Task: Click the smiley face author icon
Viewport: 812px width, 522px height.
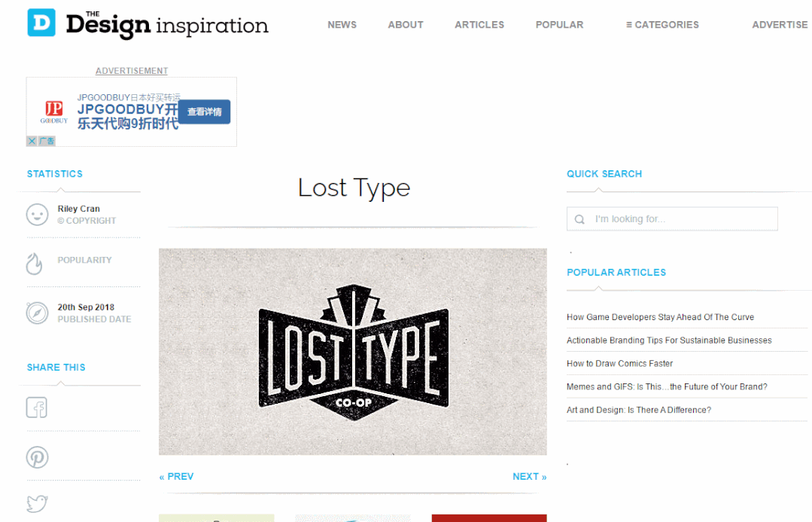Action: point(38,215)
